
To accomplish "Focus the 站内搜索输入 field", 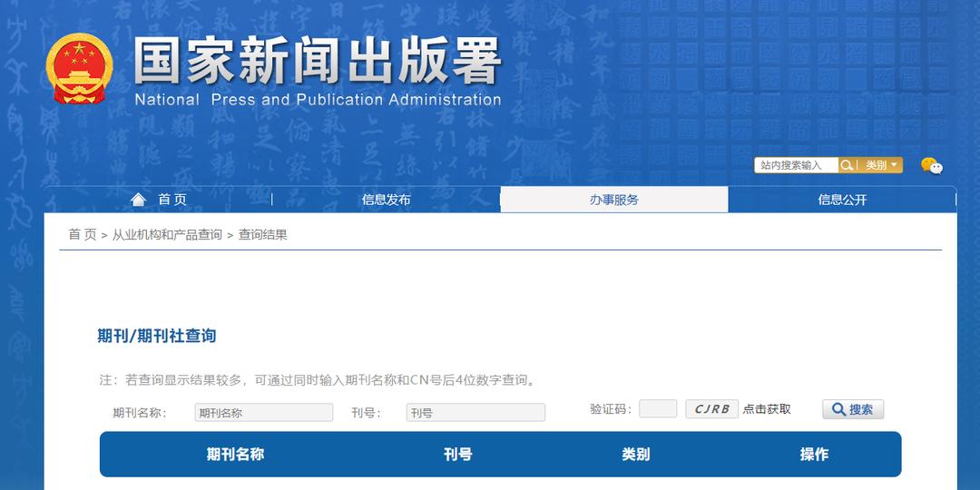I will point(797,165).
